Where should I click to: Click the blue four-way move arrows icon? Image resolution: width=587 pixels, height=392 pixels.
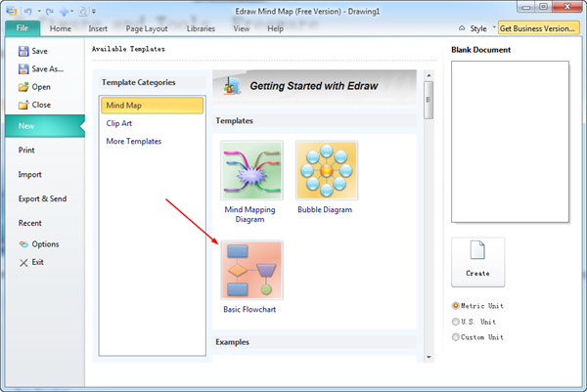pyautogui.click(x=64, y=12)
